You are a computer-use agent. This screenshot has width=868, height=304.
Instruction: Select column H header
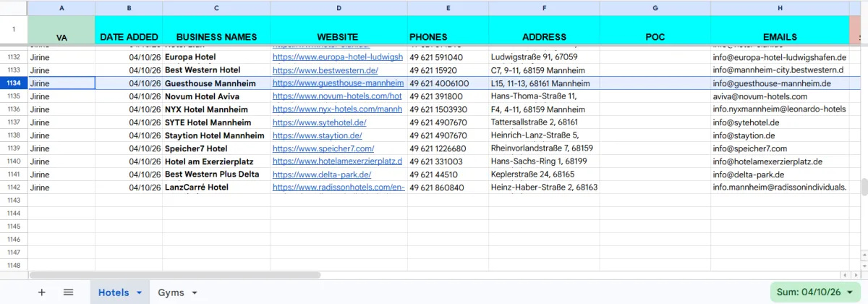(x=780, y=8)
